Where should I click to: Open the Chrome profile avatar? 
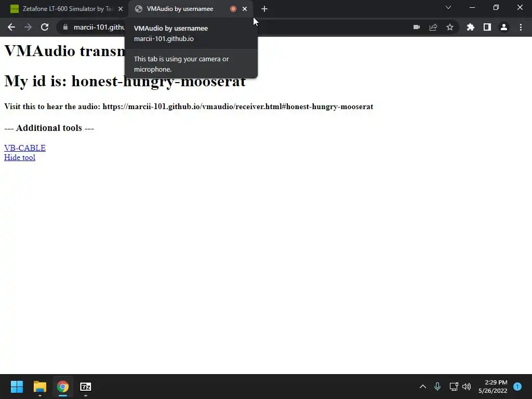click(504, 27)
